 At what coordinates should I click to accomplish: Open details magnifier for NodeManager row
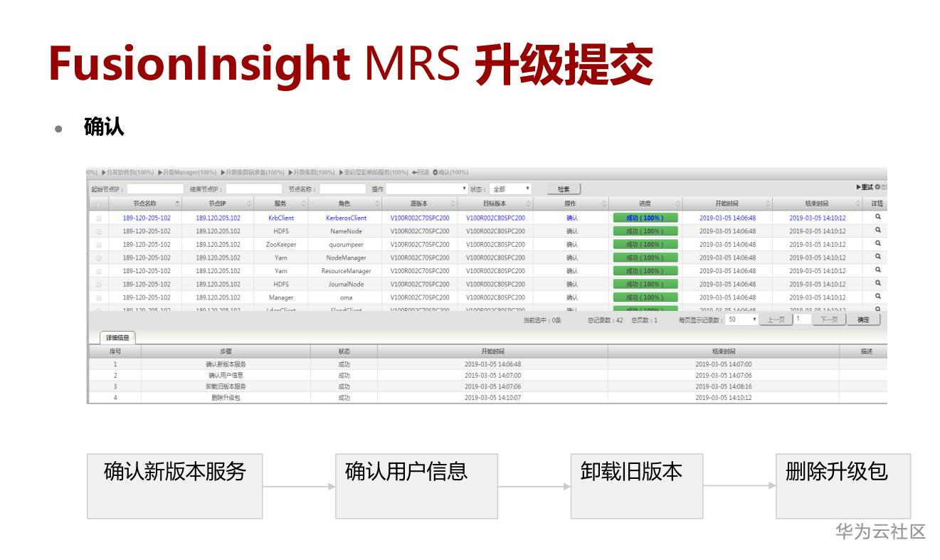(877, 257)
